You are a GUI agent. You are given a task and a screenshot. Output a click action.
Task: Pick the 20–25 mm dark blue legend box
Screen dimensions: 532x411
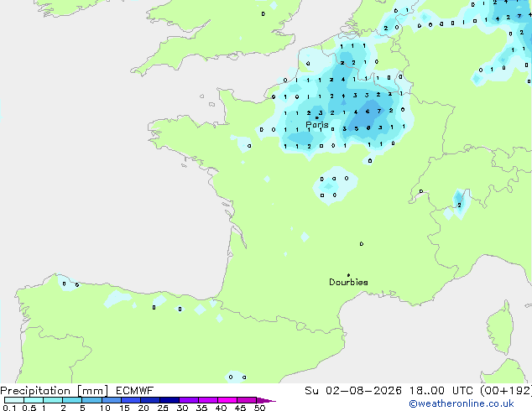[150, 400]
